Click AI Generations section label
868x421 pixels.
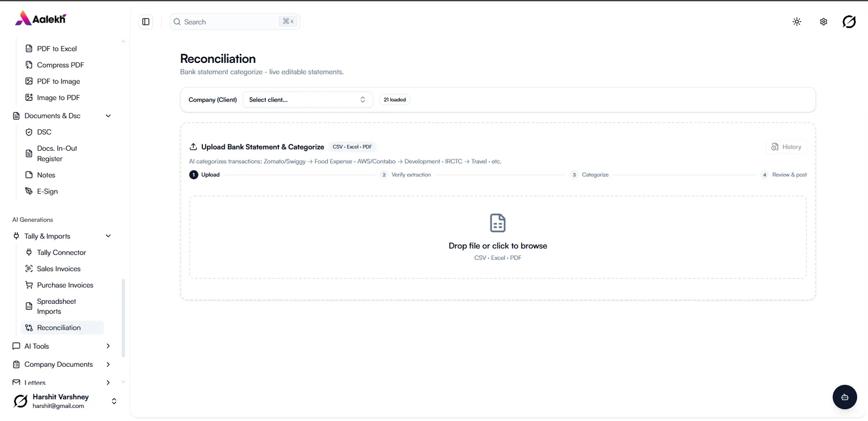point(33,220)
